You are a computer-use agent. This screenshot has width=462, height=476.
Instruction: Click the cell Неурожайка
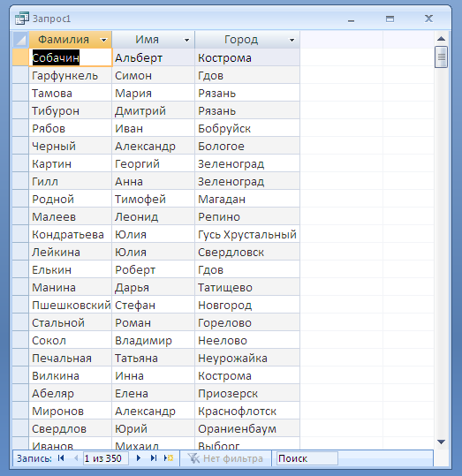(247, 358)
